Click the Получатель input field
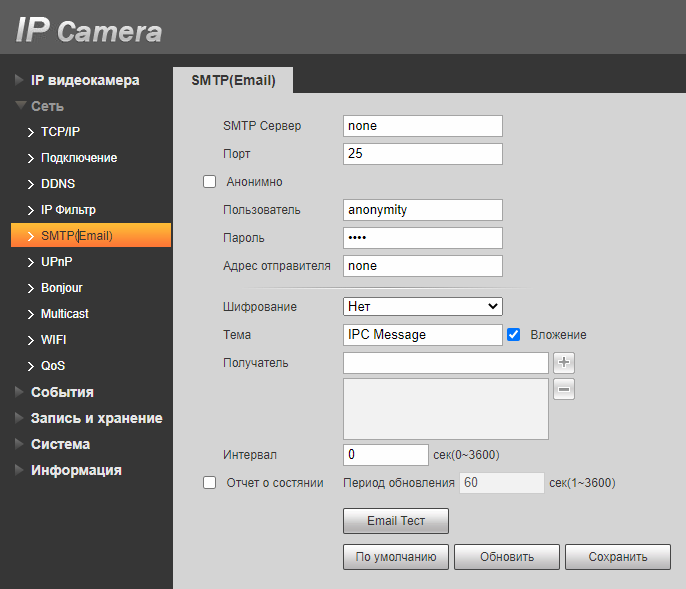 446,363
